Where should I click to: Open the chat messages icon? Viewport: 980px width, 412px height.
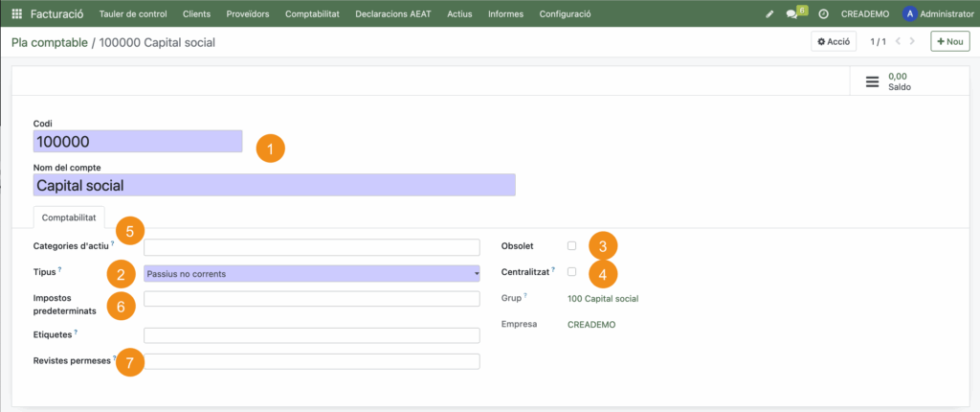791,14
